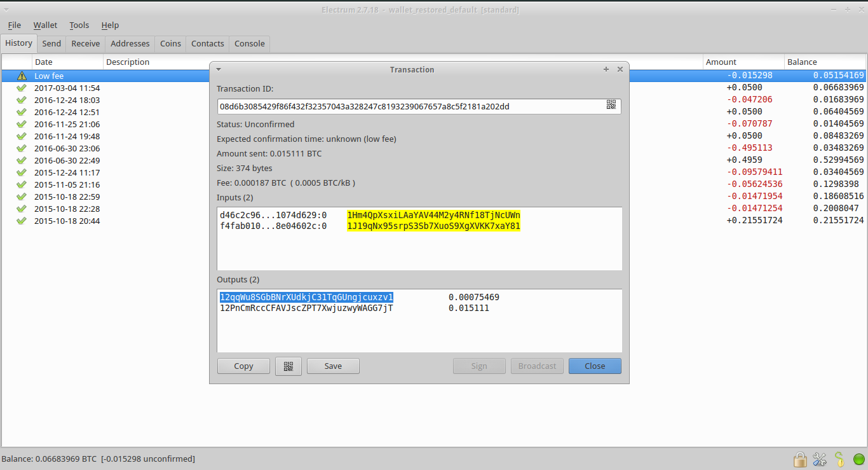Click the seed icon in status bar

point(839,459)
